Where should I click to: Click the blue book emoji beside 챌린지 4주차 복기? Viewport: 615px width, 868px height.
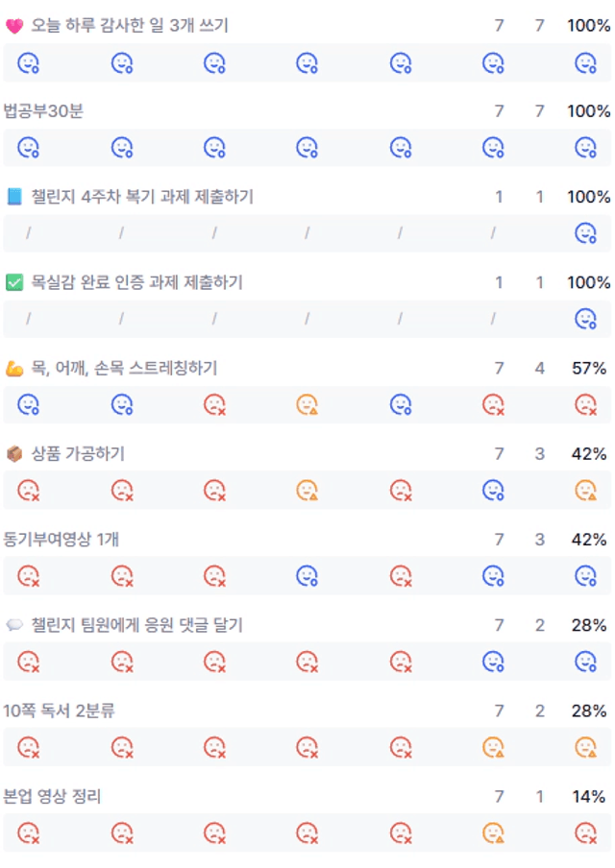pyautogui.click(x=14, y=197)
